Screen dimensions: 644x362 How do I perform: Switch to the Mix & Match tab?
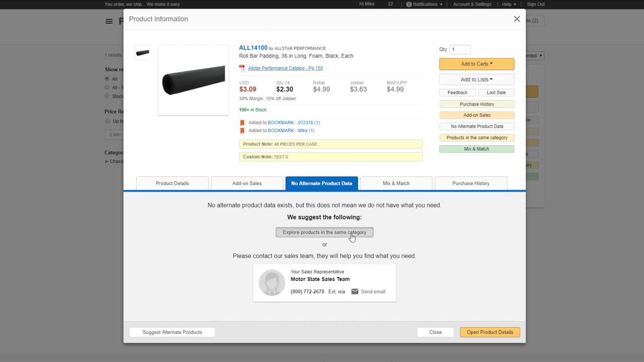tap(396, 184)
